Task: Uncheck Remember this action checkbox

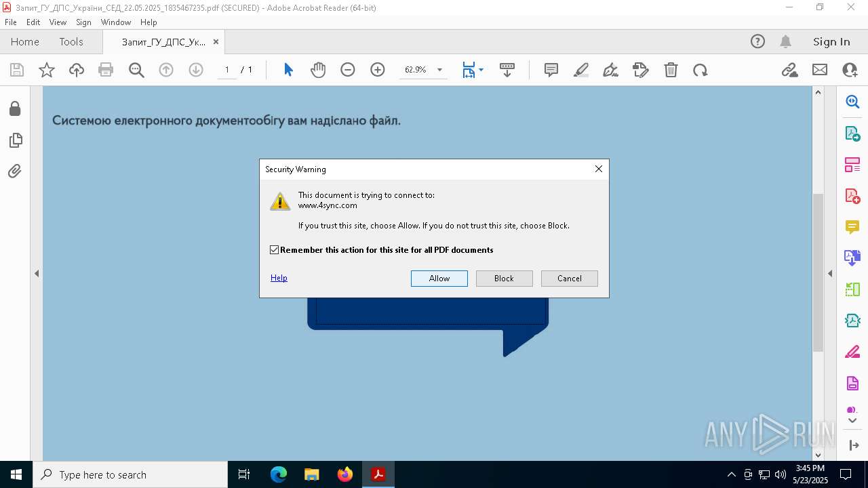Action: click(x=274, y=250)
